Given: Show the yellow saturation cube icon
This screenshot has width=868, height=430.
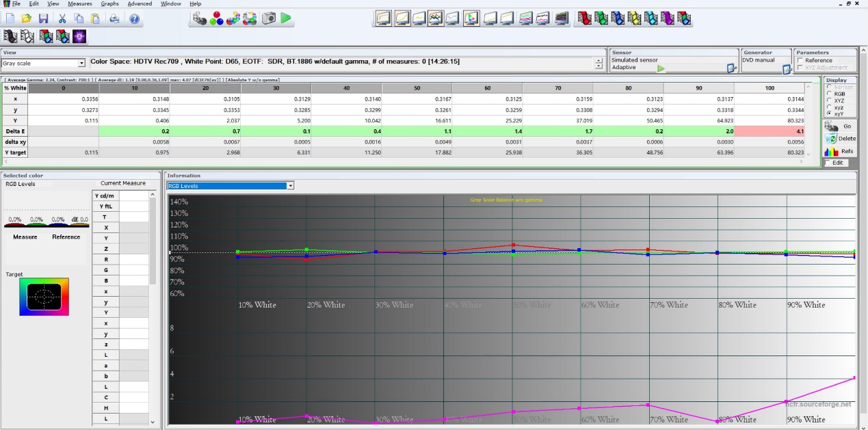Looking at the screenshot, I should pos(634,18).
